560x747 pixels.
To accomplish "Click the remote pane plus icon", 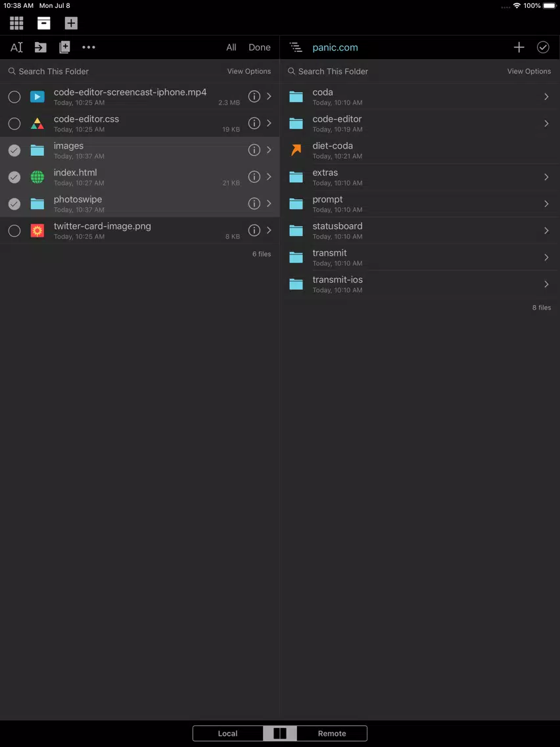I will [x=519, y=47].
